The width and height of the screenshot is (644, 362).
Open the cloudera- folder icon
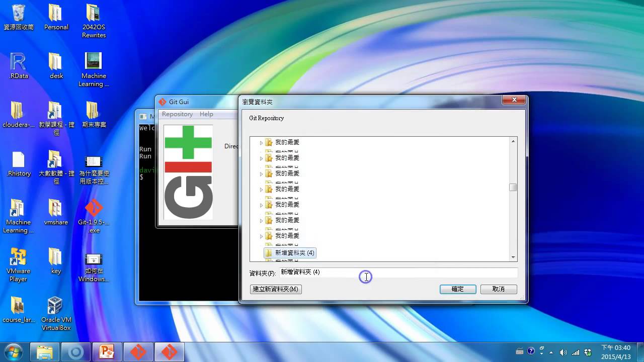click(18, 115)
